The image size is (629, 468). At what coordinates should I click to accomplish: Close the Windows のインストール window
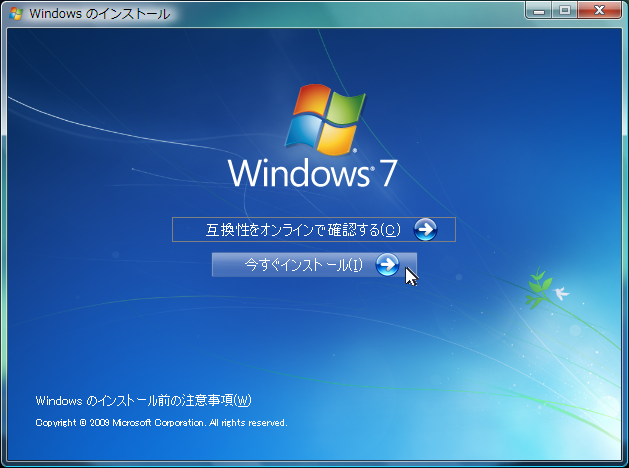(600, 11)
